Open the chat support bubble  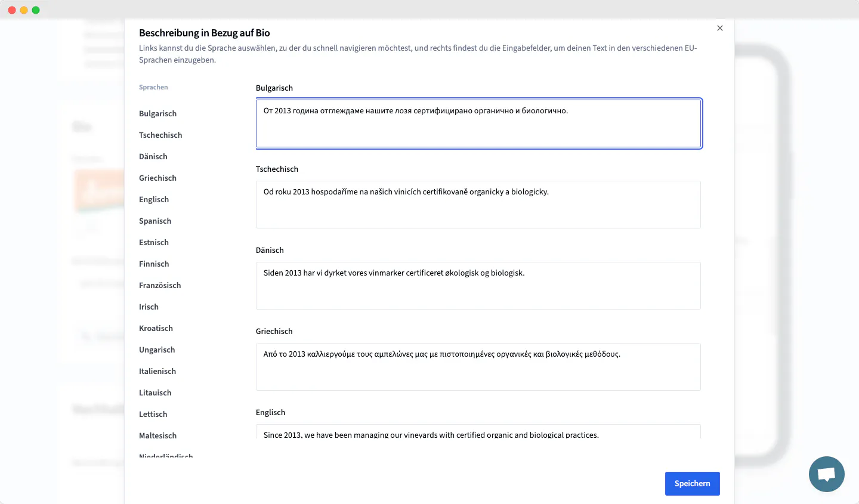click(x=826, y=474)
